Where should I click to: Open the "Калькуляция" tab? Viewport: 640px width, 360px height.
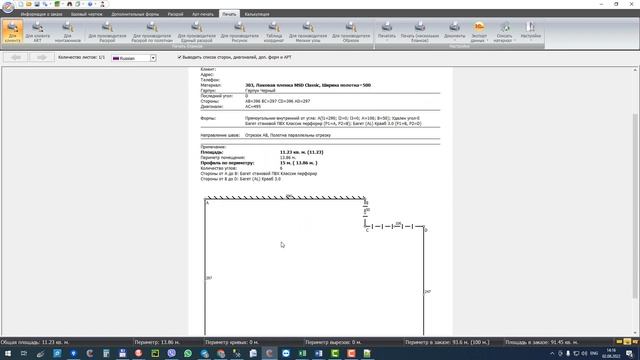pyautogui.click(x=257, y=14)
